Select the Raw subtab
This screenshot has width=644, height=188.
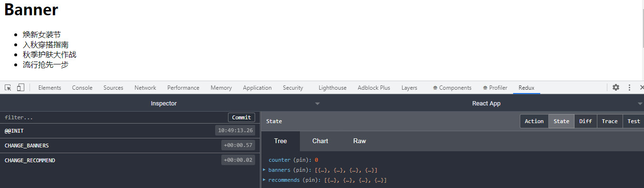(360, 141)
